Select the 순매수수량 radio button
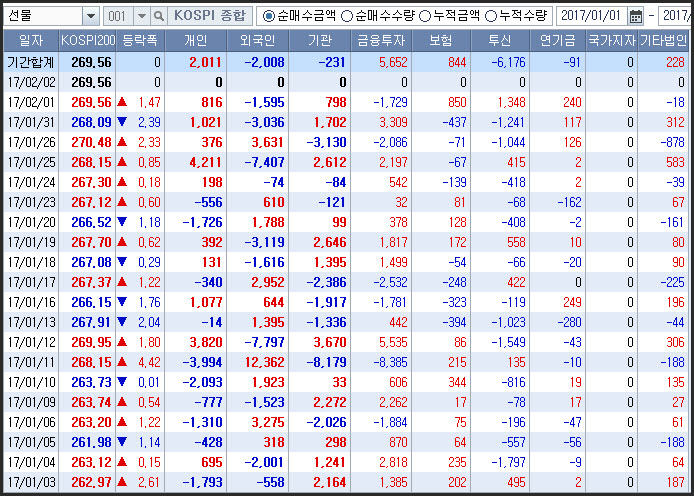This screenshot has height=496, width=694. coord(347,16)
